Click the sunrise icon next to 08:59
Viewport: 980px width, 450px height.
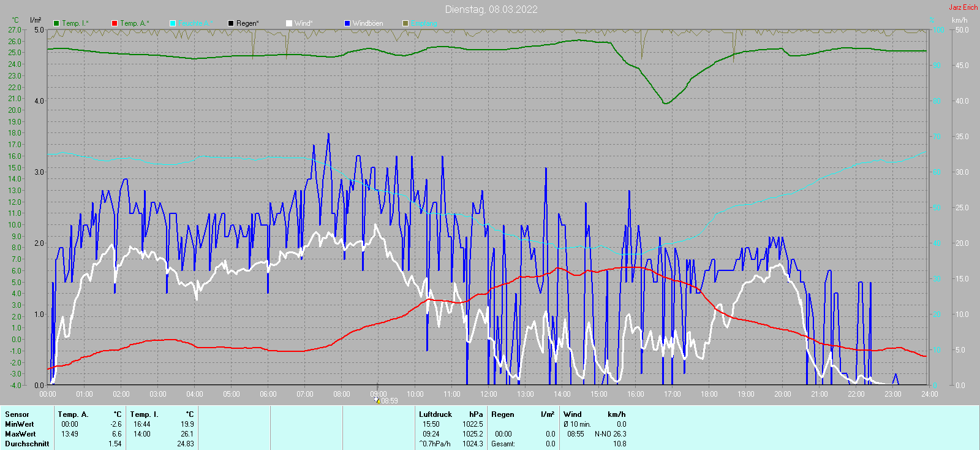(x=377, y=400)
